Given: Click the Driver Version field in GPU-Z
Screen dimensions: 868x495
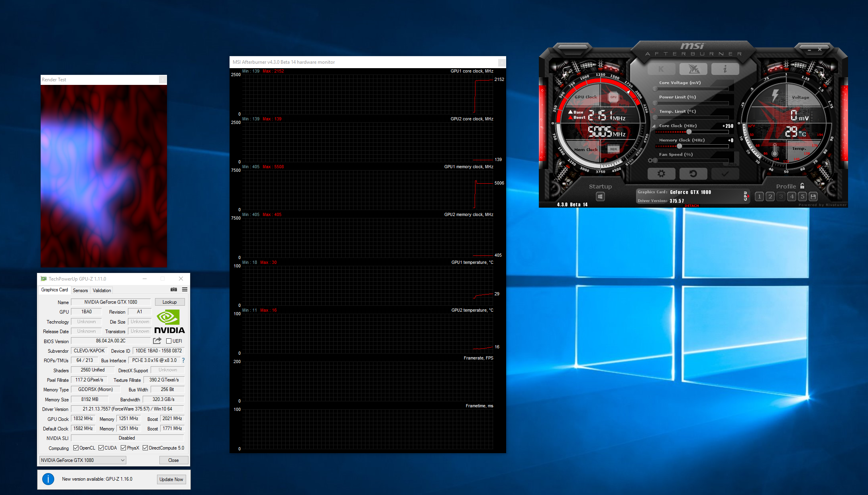Looking at the screenshot, I should coord(128,409).
